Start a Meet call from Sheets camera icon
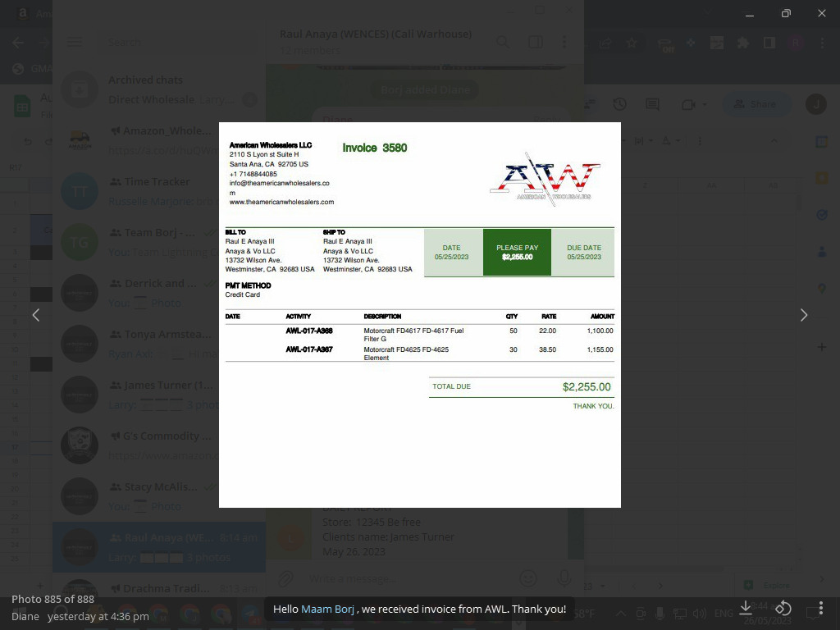This screenshot has width=840, height=630. click(x=688, y=104)
